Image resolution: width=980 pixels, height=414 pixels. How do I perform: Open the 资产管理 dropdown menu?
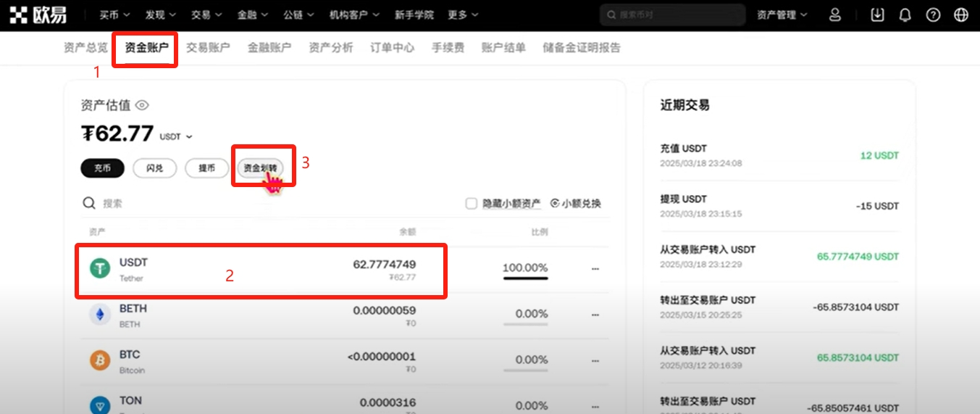(782, 15)
